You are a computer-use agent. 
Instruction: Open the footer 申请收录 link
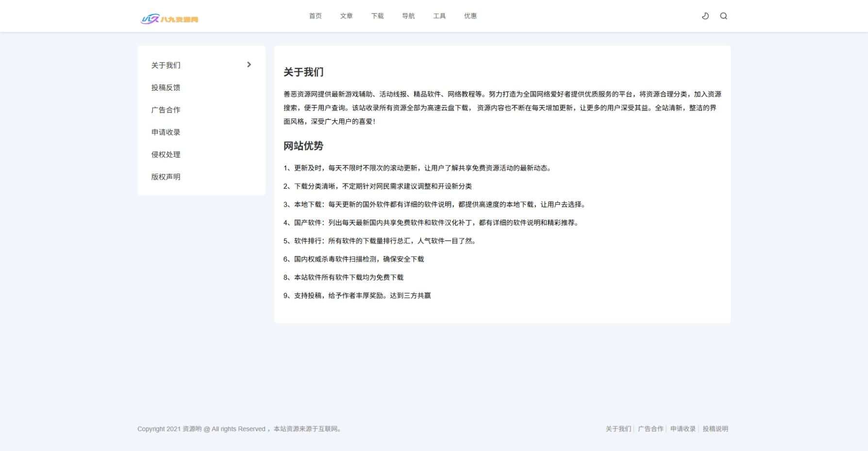[683, 429]
